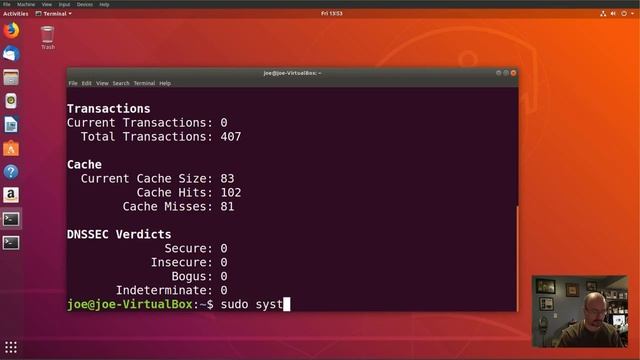Open the terminal Search menu
Screen dimensions: 640x360
[x=121, y=83]
